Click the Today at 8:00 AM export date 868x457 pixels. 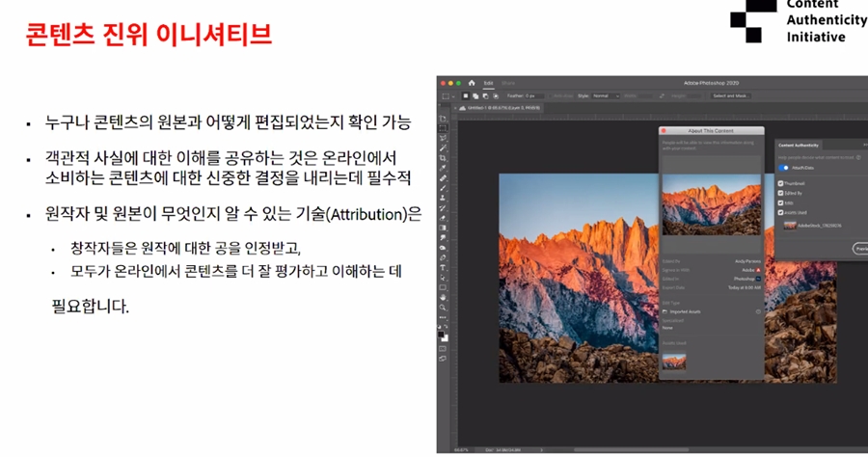click(x=745, y=287)
